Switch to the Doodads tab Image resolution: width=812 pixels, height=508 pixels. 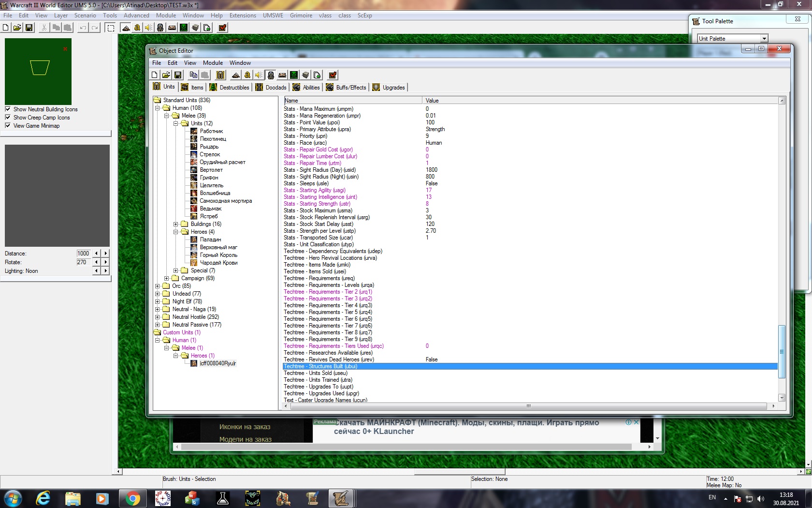[271, 88]
